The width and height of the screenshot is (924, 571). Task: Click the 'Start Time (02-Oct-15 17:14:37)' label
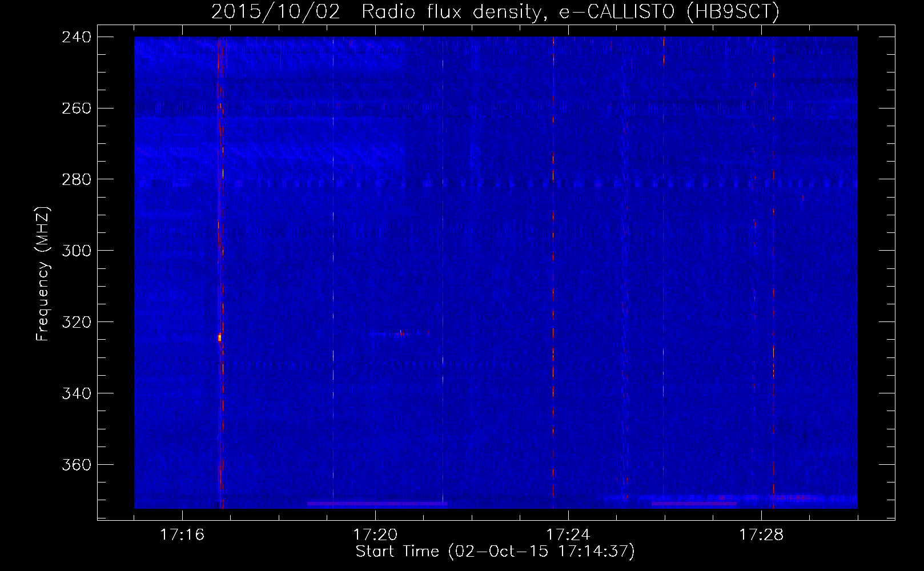tap(495, 552)
